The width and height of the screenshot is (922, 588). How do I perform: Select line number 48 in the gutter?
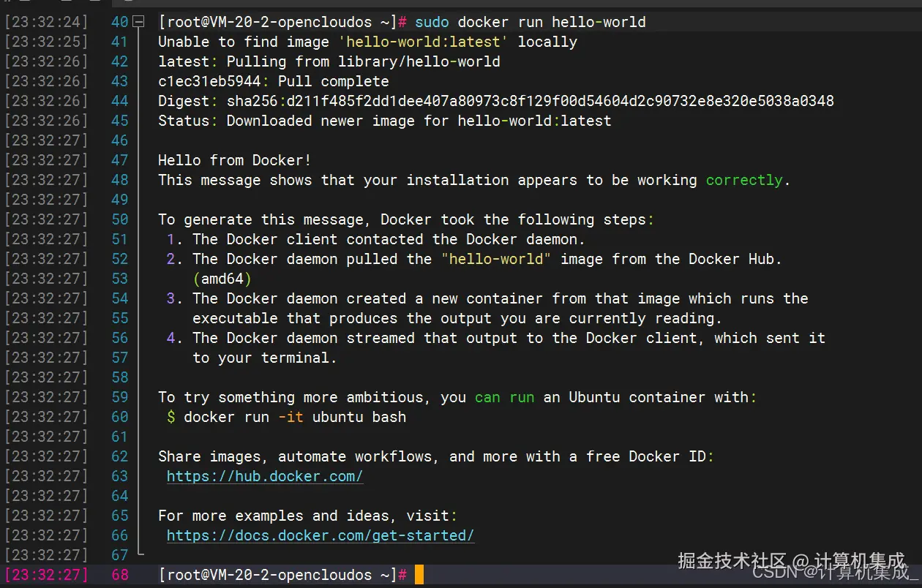120,180
